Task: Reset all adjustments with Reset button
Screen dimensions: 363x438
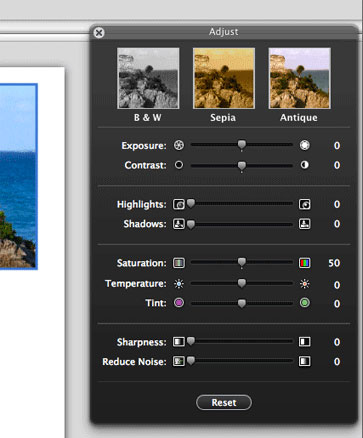Action: 224,402
